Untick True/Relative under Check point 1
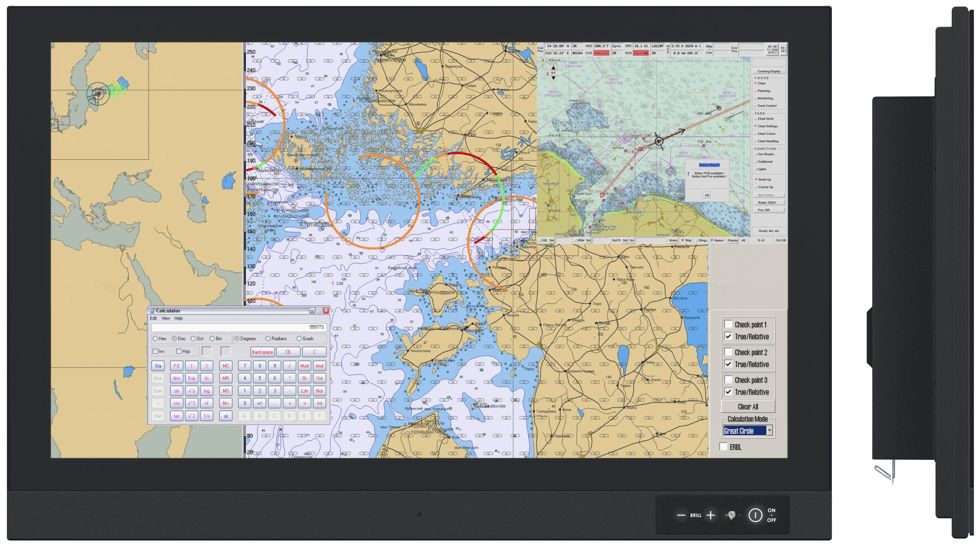Image resolution: width=980 pixels, height=545 pixels. tap(728, 336)
